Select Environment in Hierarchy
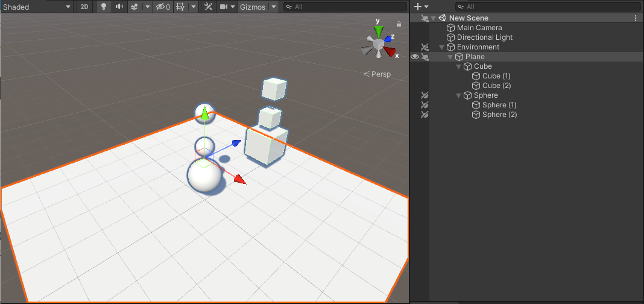This screenshot has height=304, width=644. [478, 47]
